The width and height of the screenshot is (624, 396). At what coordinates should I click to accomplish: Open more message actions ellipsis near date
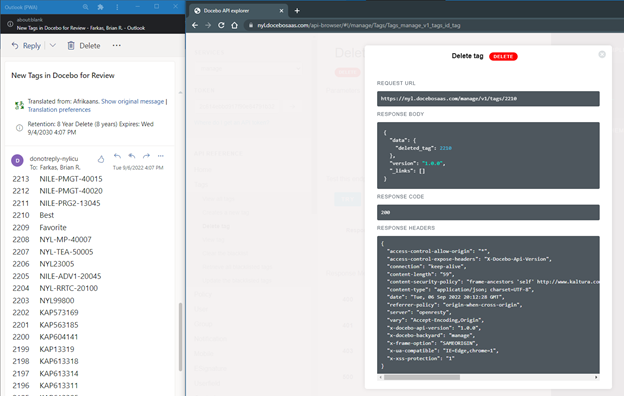click(160, 156)
